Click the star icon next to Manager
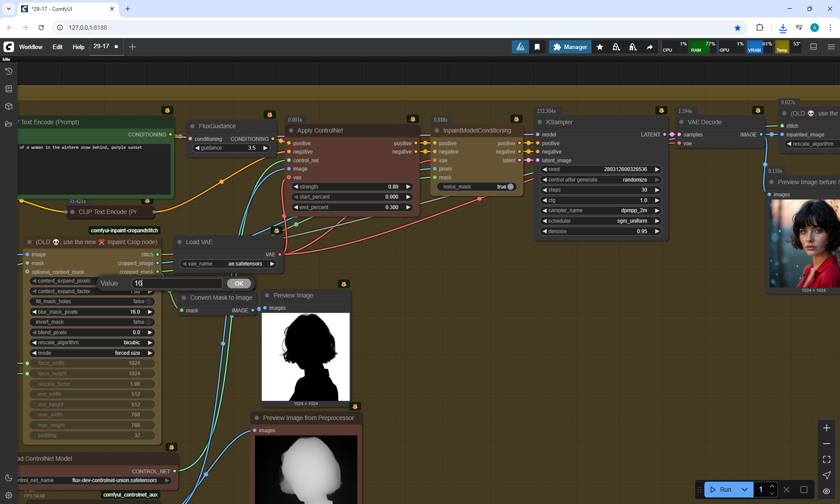The height and width of the screenshot is (504, 840). click(x=600, y=47)
